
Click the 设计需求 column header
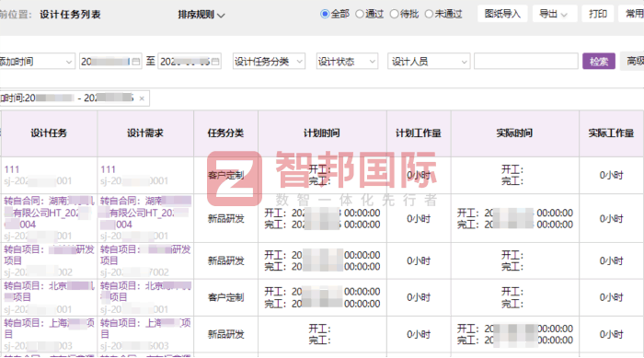click(145, 133)
